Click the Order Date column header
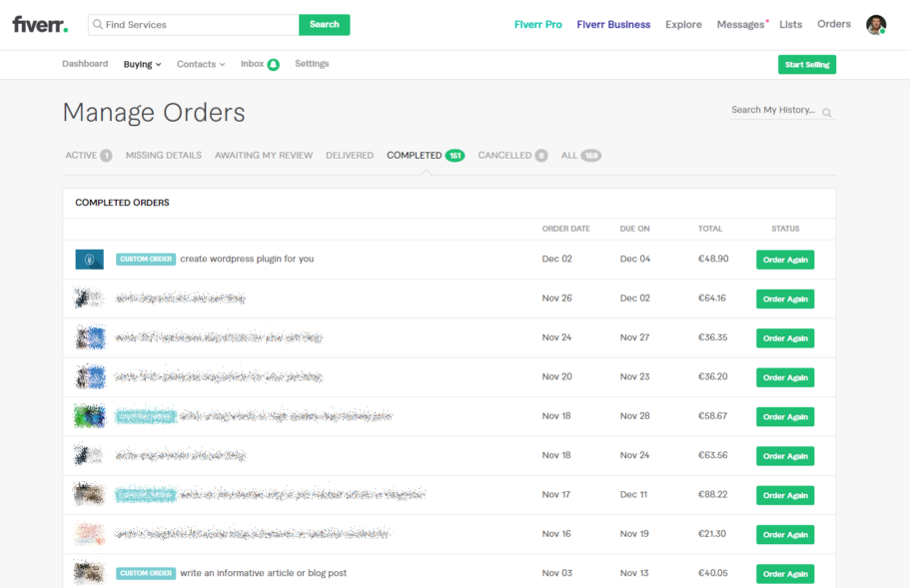Screen dimensions: 910x588 click(565, 229)
